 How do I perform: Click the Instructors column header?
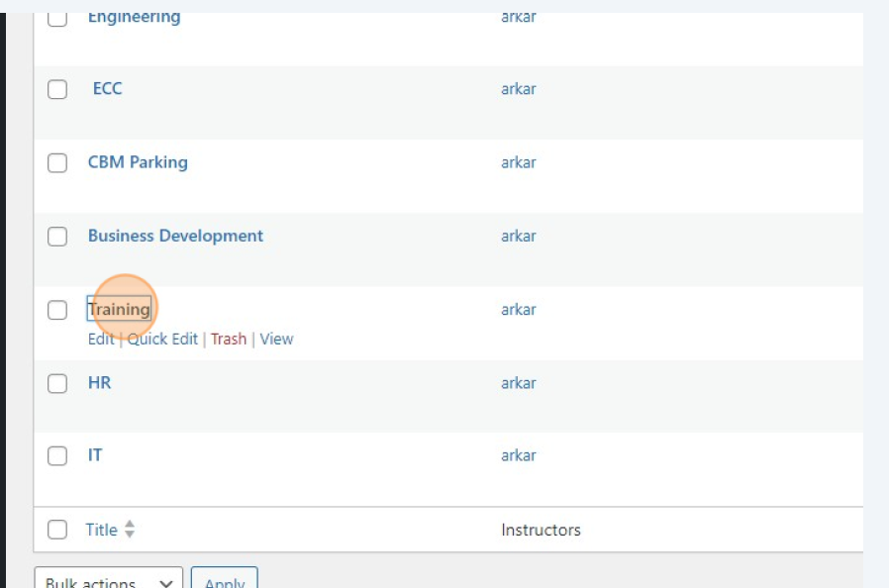[x=541, y=530]
